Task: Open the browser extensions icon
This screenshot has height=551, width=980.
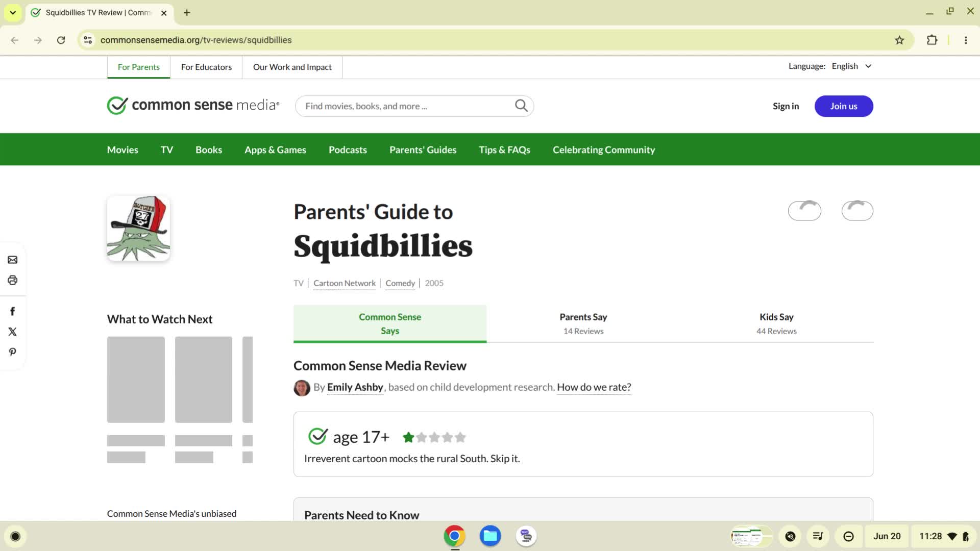Action: pos(932,40)
